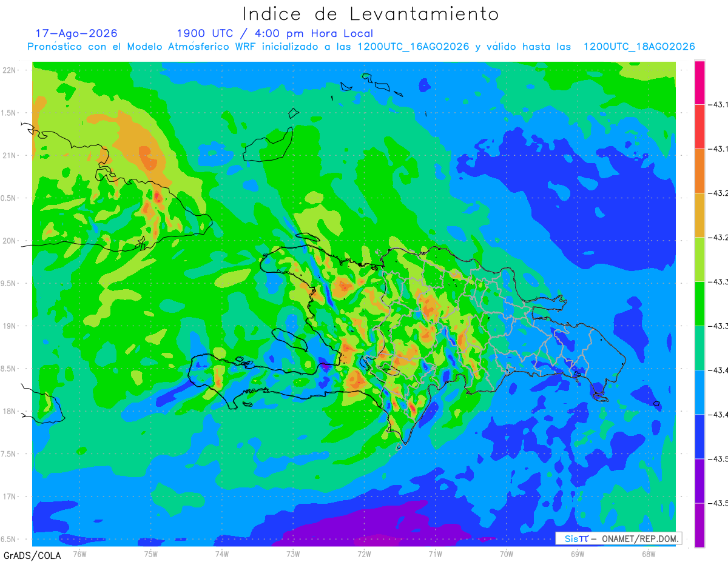Select the date text '17-Ago-2026'

click(76, 33)
